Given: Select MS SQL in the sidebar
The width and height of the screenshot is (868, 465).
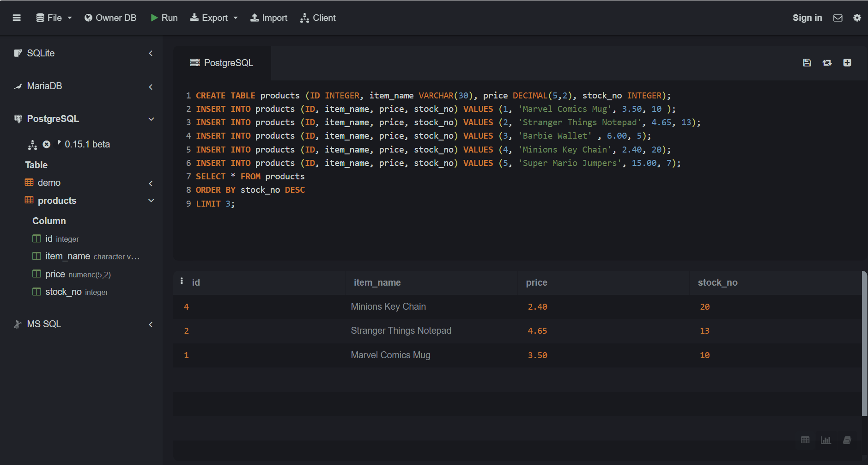Looking at the screenshot, I should (44, 324).
